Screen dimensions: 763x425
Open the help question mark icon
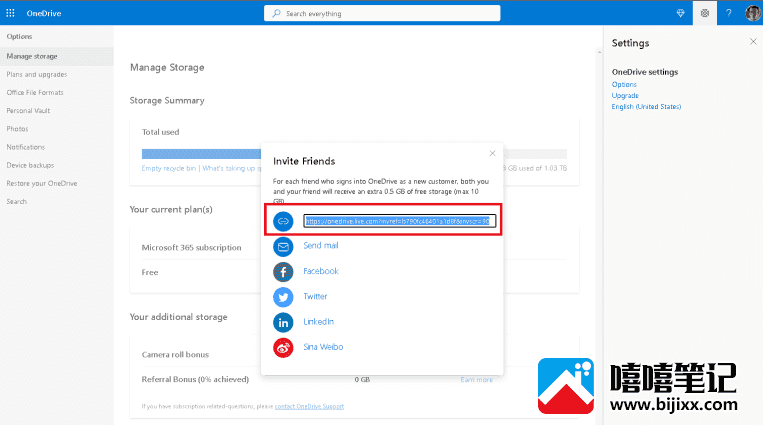(x=728, y=13)
